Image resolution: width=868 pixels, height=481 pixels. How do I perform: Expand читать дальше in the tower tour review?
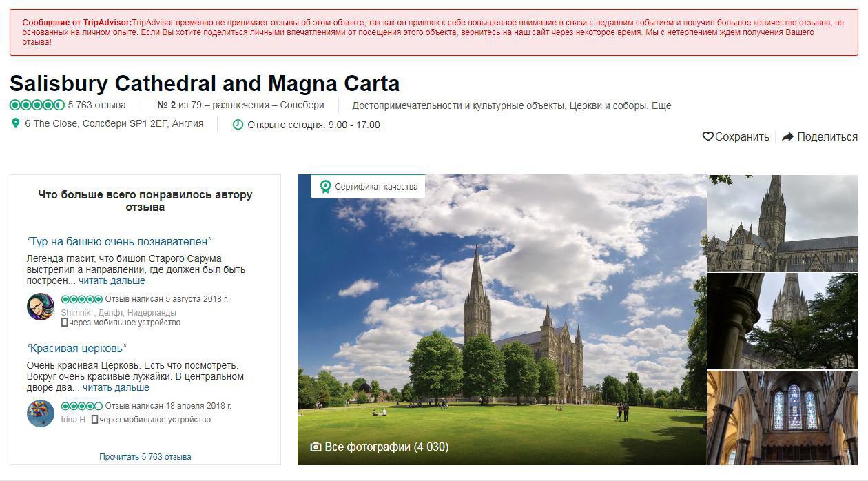[112, 280]
